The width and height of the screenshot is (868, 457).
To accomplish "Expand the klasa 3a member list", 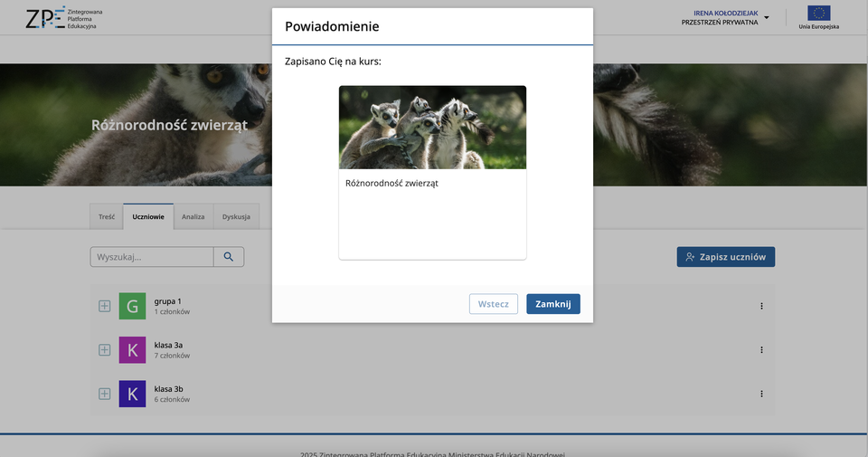I will 104,349.
